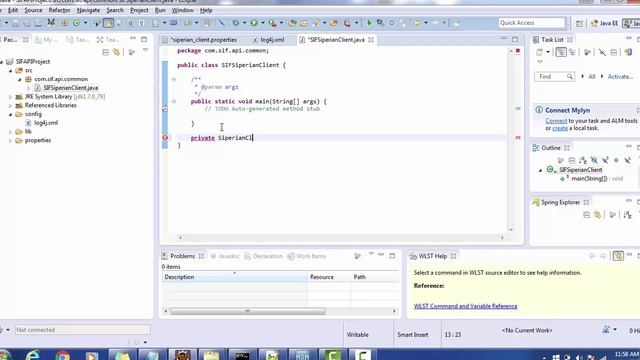Toggle the task marker checkbox in editor gutter
640x360 pixels.
pyautogui.click(x=165, y=109)
